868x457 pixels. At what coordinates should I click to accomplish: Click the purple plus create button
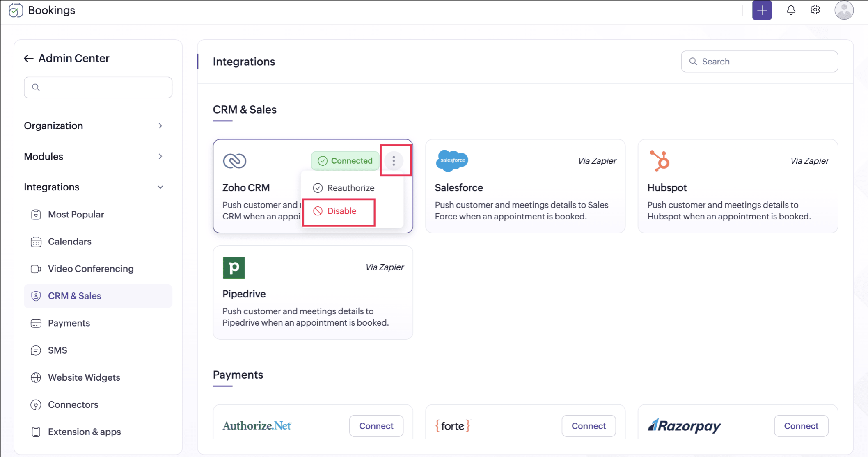[x=762, y=10]
